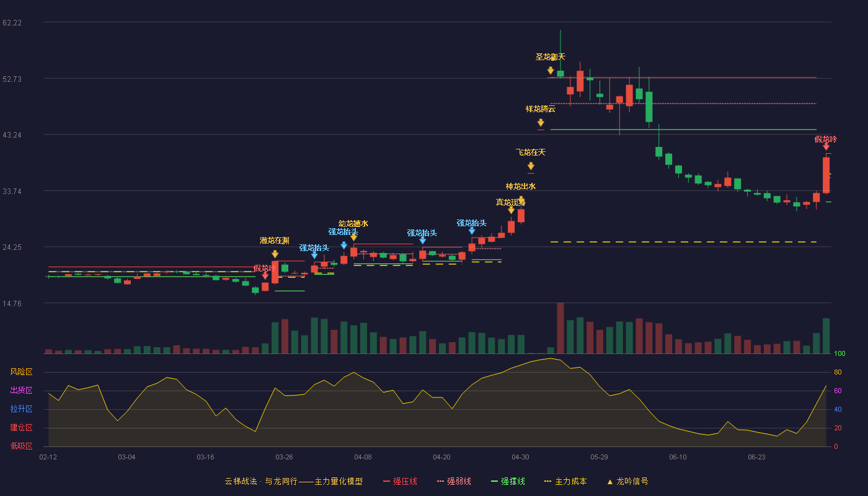Toggle the 龙吟信号 legend series

click(x=627, y=481)
